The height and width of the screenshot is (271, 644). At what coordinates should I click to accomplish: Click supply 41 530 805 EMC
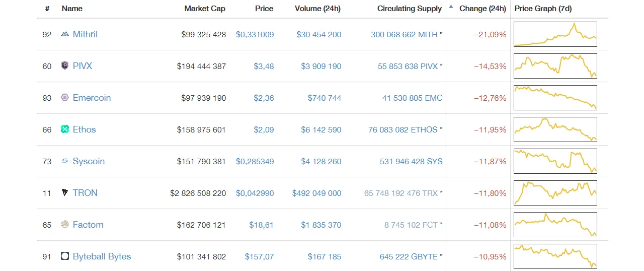(x=412, y=98)
